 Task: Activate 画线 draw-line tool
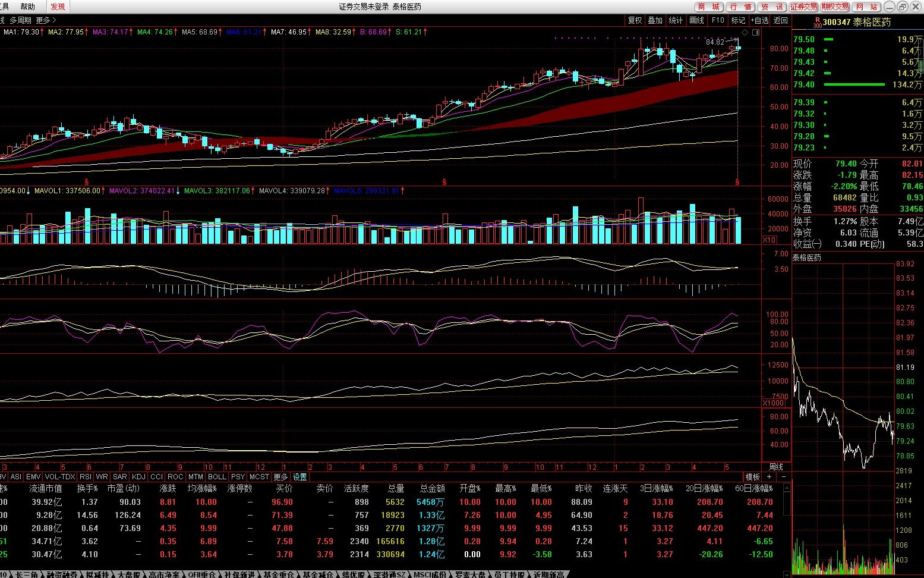(696, 20)
